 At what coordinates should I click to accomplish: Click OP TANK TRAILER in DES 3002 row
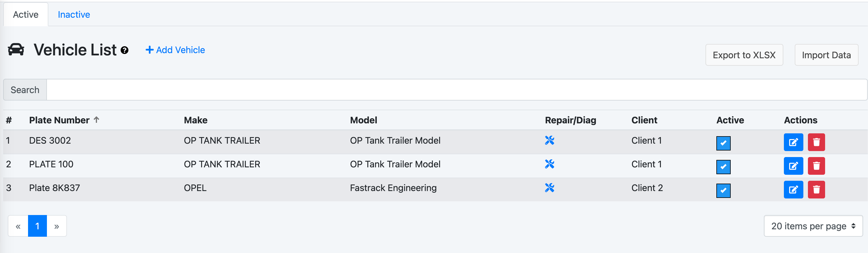point(222,140)
